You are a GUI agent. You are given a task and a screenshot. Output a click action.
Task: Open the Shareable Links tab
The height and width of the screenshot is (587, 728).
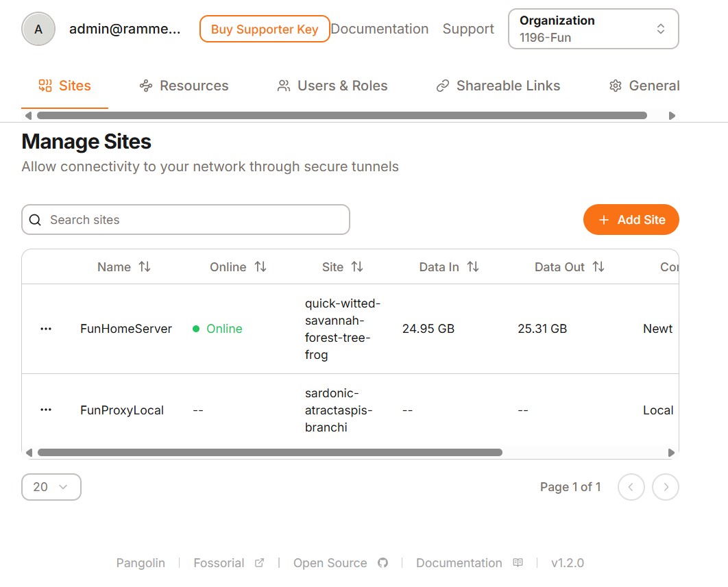click(498, 86)
